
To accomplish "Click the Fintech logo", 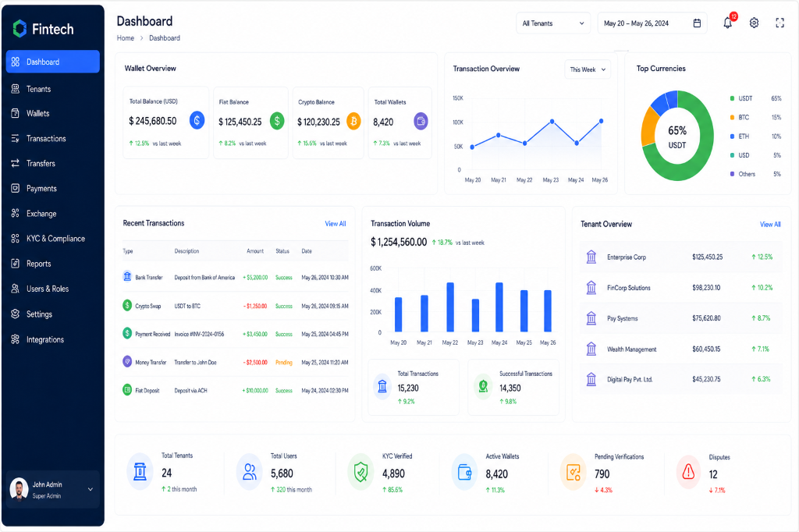I will [x=44, y=29].
